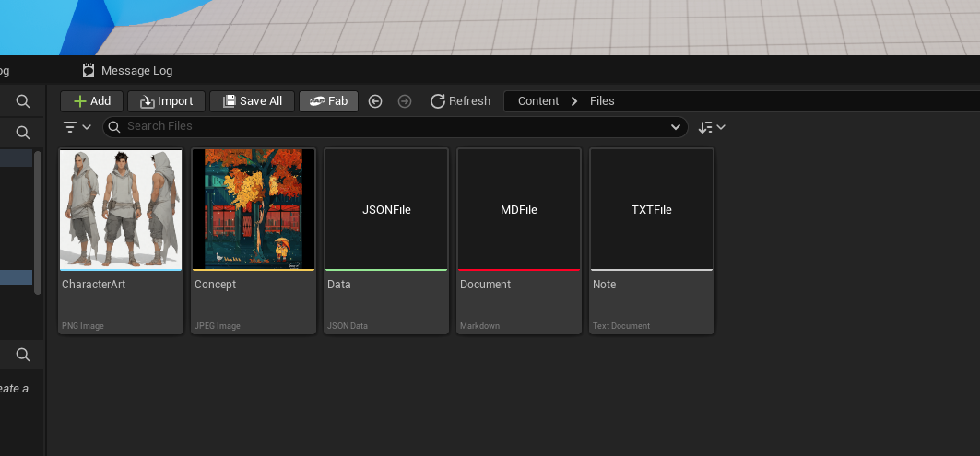Switch to the Message Log tab
This screenshot has height=456, width=980.
pyautogui.click(x=127, y=71)
